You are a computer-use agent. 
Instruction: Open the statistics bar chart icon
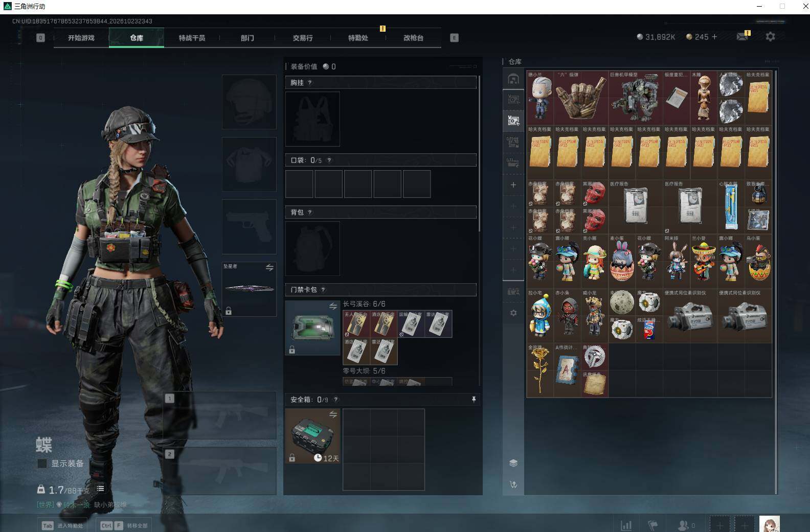tap(626, 525)
